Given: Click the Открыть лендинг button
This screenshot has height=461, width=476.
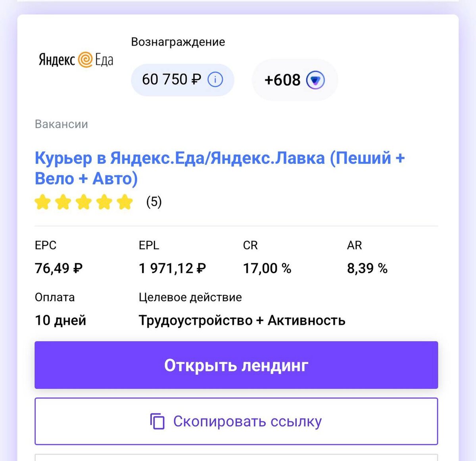Looking at the screenshot, I should coord(236,365).
